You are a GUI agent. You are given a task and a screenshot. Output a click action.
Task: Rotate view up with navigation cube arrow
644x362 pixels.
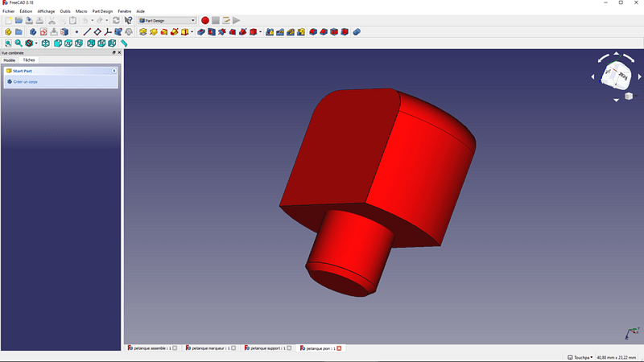click(x=616, y=53)
